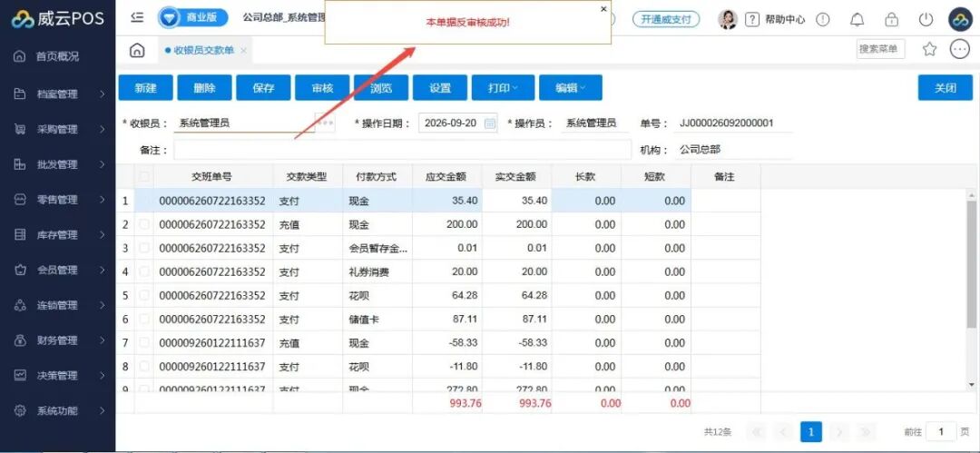
Task: Expand 库存管理 submenu arrow
Action: pyautogui.click(x=102, y=234)
